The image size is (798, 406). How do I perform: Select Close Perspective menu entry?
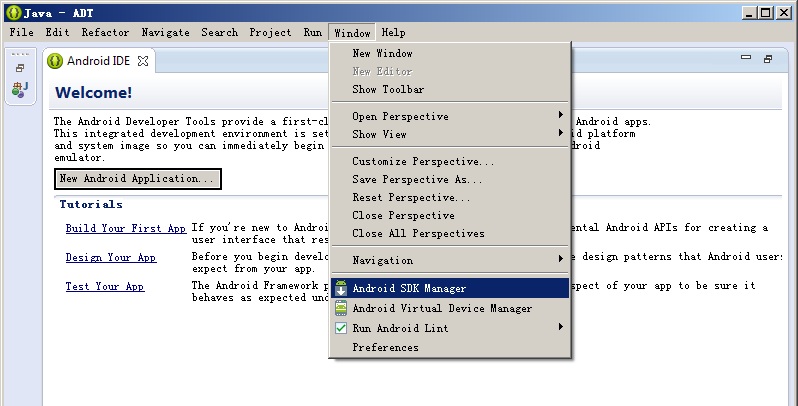click(x=450, y=215)
